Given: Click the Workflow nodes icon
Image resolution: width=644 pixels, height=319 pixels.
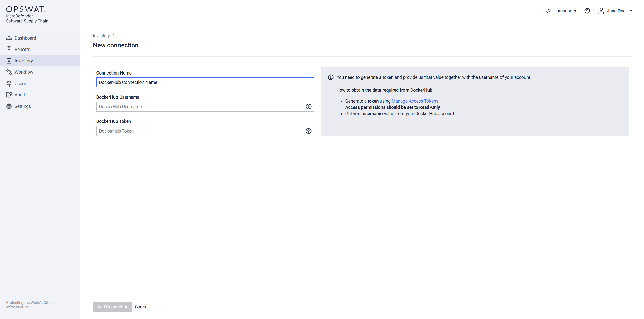Looking at the screenshot, I should point(9,72).
